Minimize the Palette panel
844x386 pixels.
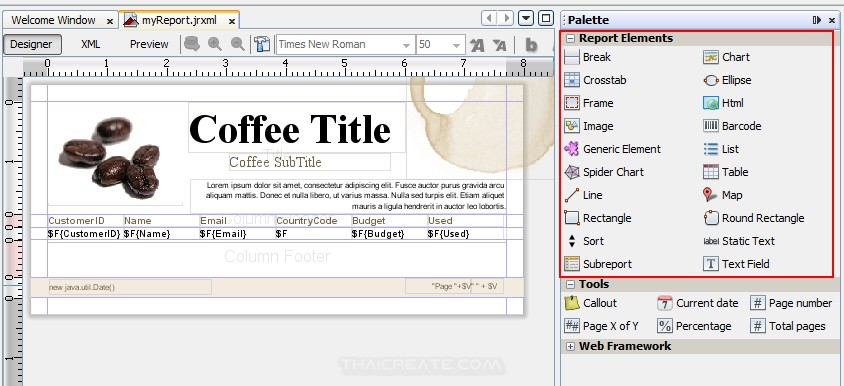(817, 20)
